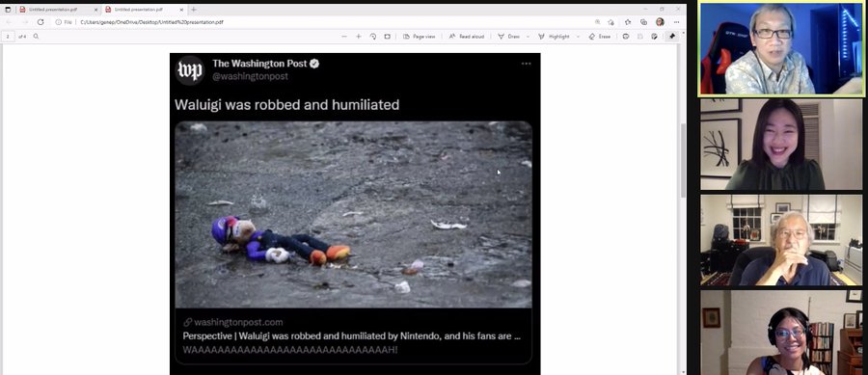This screenshot has height=375, width=868.
Task: Open the Page view options
Action: pos(420,37)
